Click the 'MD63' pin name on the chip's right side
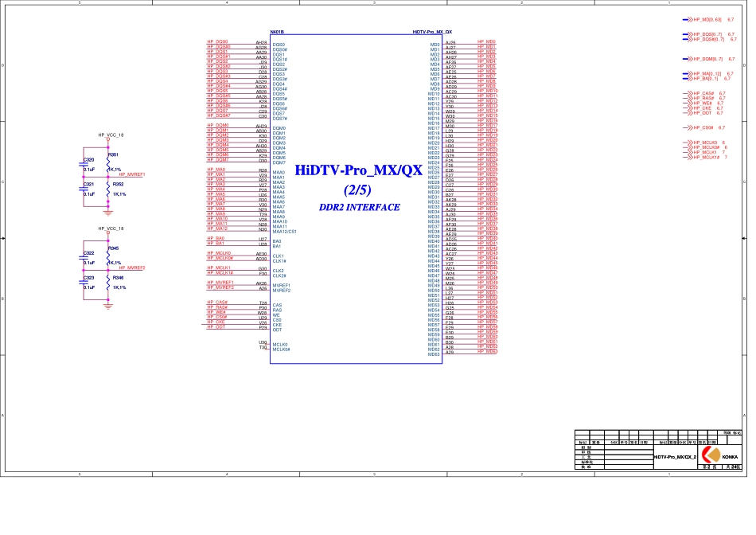Screen dimensions: 756x535 [x=434, y=354]
